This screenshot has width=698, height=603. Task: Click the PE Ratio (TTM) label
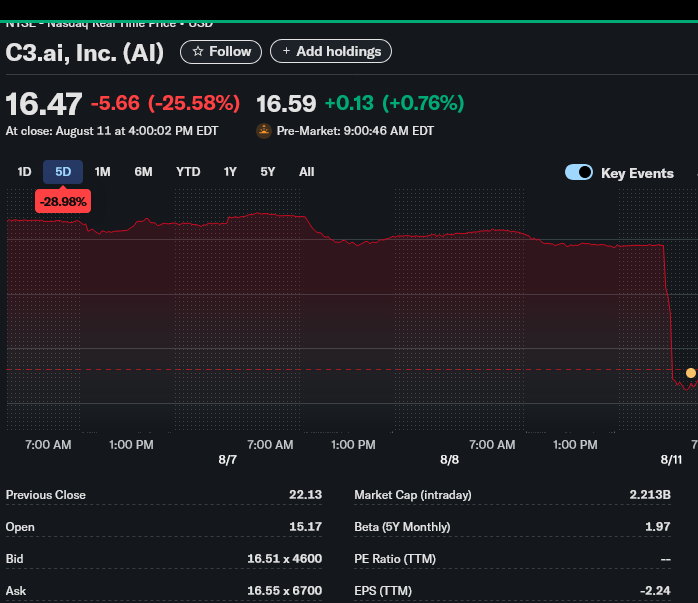pyautogui.click(x=395, y=559)
